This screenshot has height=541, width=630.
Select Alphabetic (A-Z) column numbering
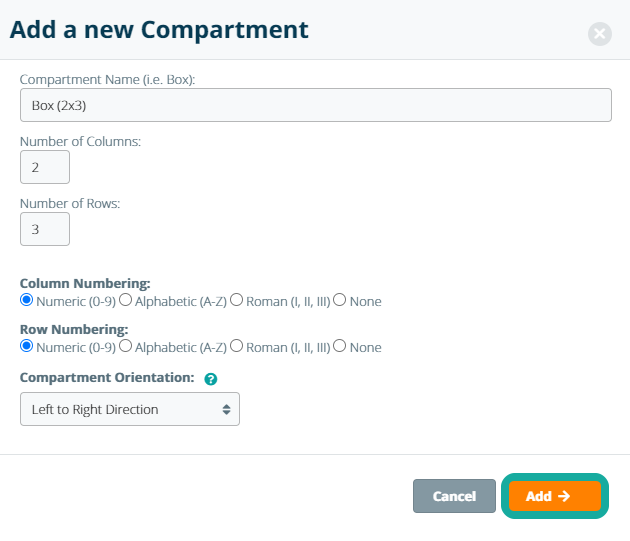[x=126, y=300]
